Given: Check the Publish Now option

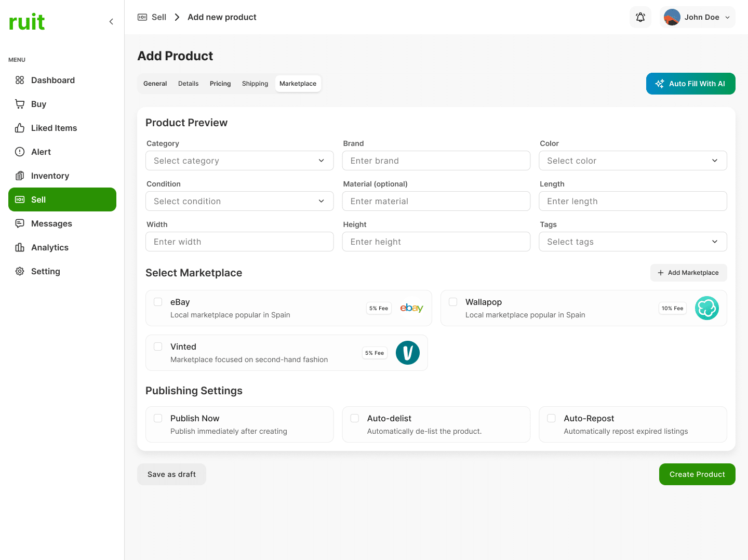Looking at the screenshot, I should pos(158,418).
